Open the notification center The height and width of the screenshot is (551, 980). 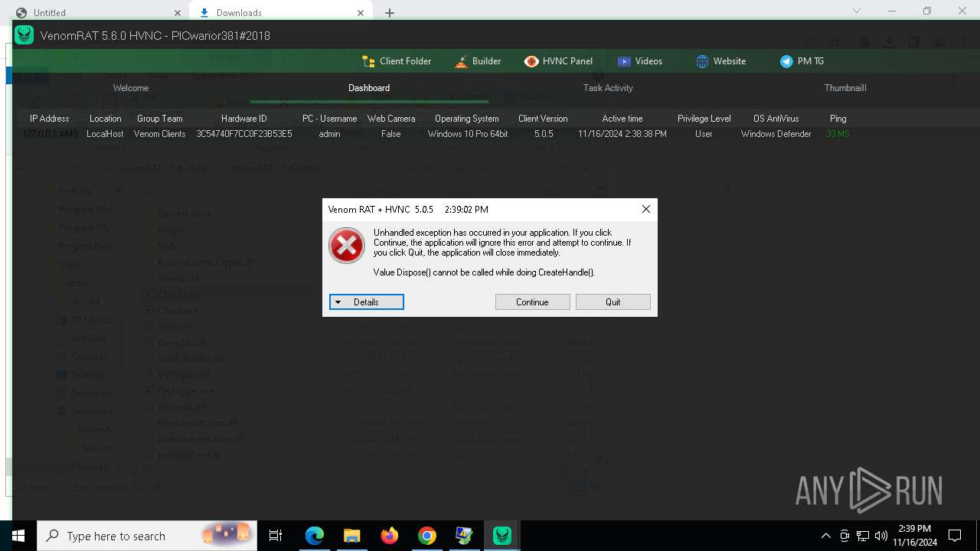coord(955,536)
